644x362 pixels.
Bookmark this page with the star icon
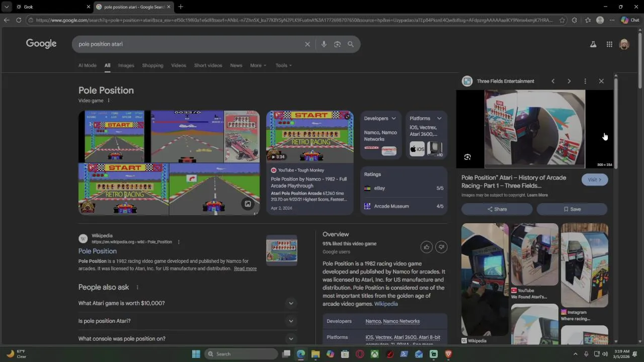(562, 20)
